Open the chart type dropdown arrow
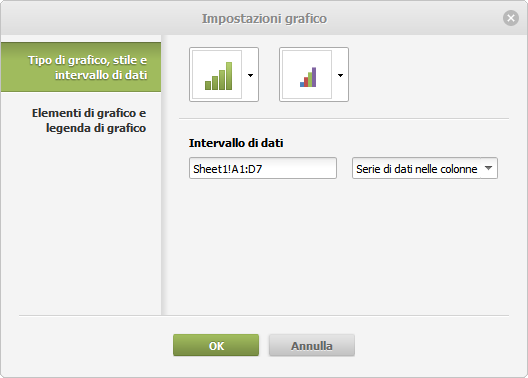This screenshot has height=378, width=528. pos(250,75)
